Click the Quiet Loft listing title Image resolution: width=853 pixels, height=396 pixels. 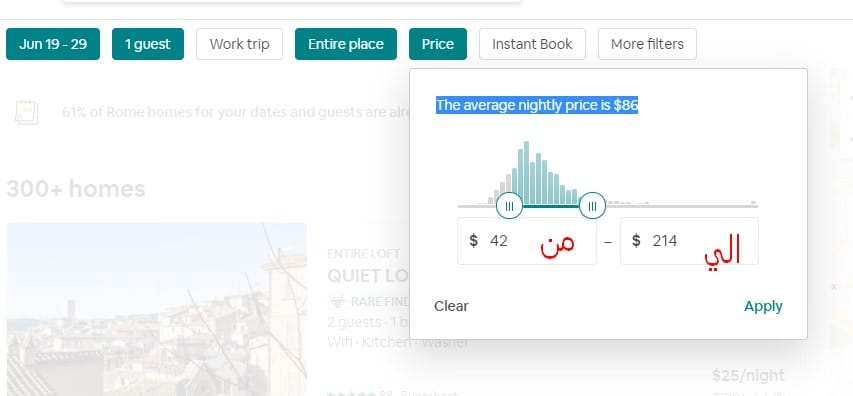click(x=368, y=276)
